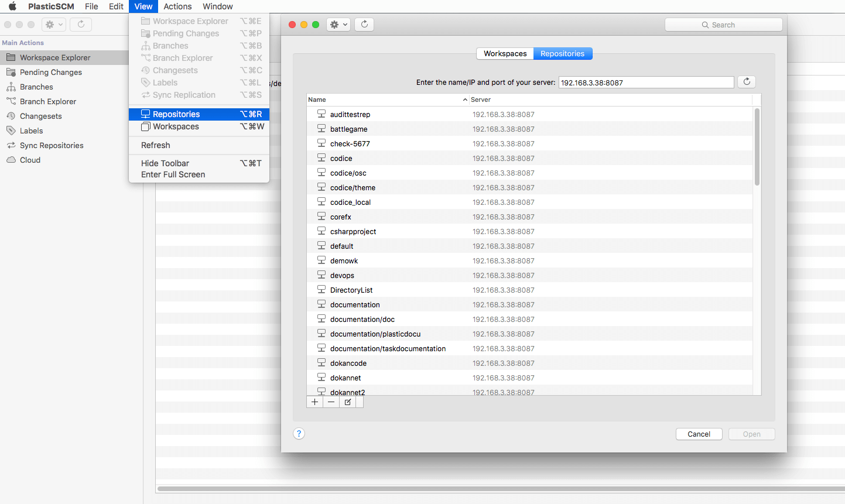
Task: Open the PlasticSCM app menu
Action: [51, 6]
